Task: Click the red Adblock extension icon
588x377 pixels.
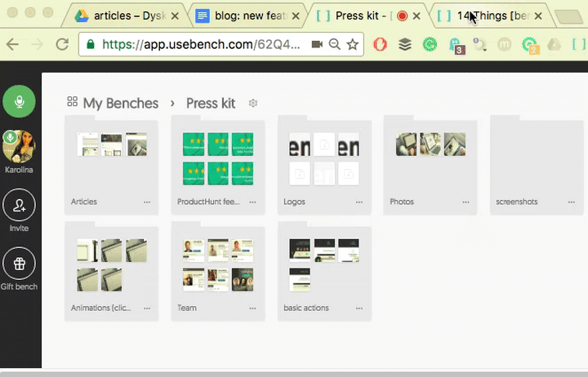Action: [381, 45]
